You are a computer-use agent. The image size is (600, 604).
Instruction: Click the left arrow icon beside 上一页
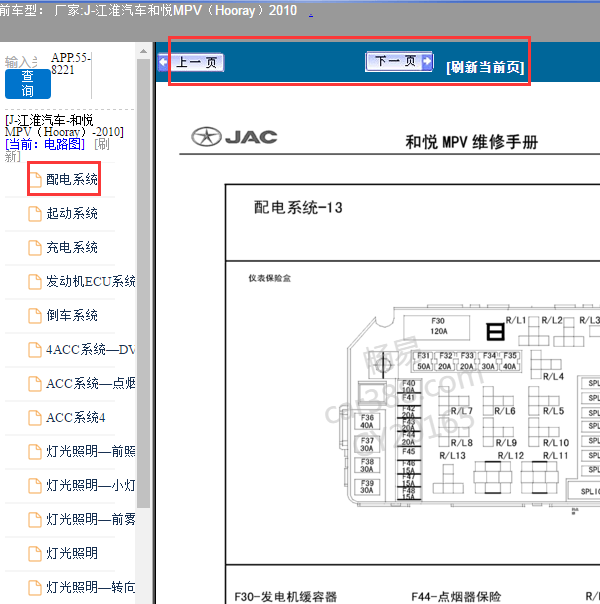pos(163,62)
